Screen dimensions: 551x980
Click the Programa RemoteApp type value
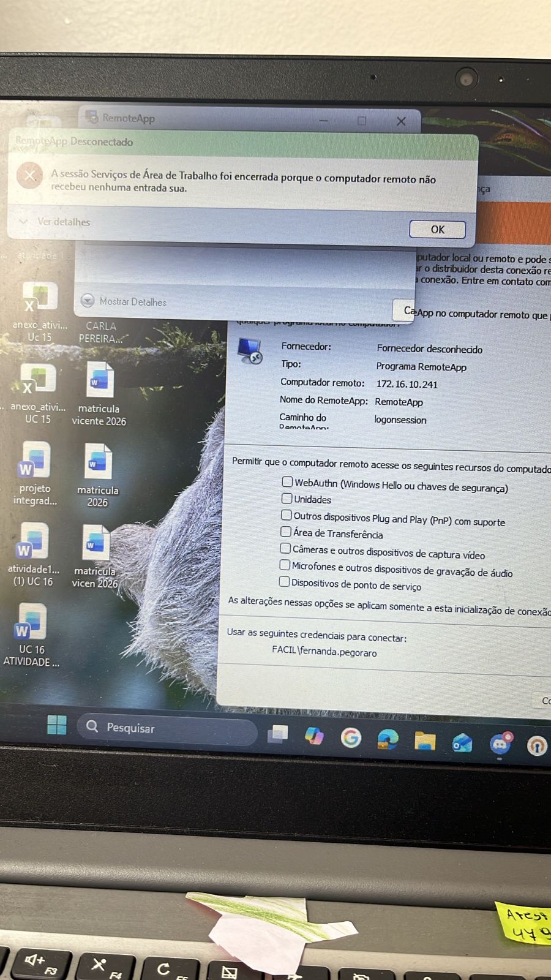coord(421,366)
